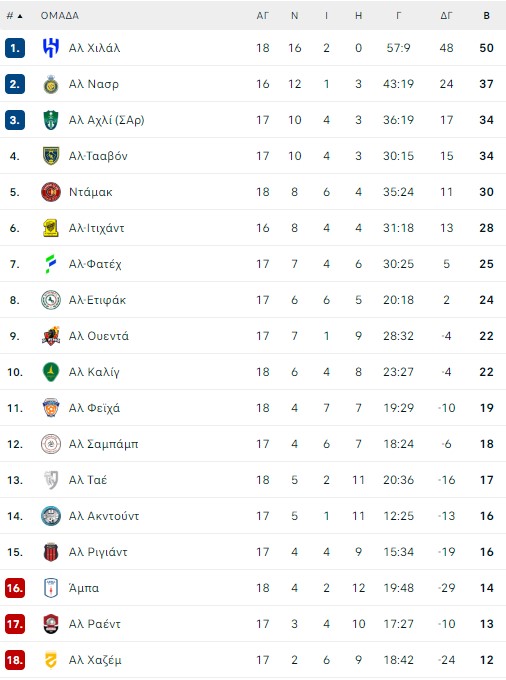The width and height of the screenshot is (506, 680).
Task: Click the Αλ Χιλάλ team crest
Action: [51, 48]
